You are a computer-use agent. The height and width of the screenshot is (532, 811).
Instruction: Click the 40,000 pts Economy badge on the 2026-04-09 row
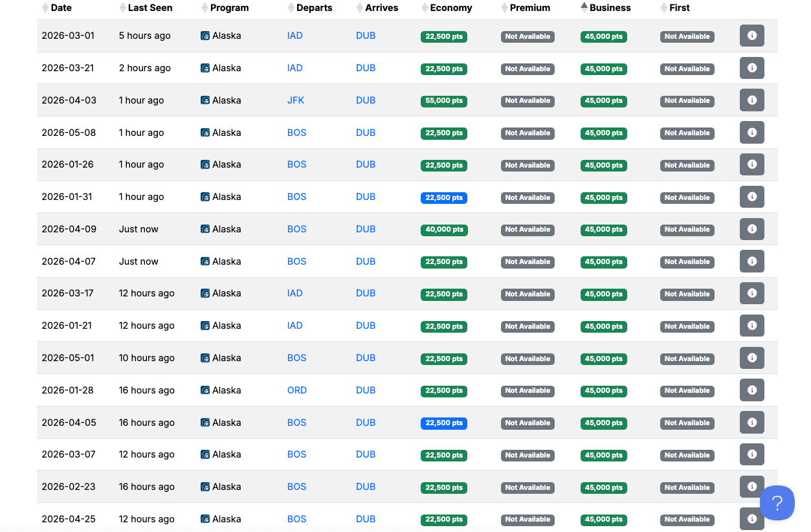click(x=444, y=229)
